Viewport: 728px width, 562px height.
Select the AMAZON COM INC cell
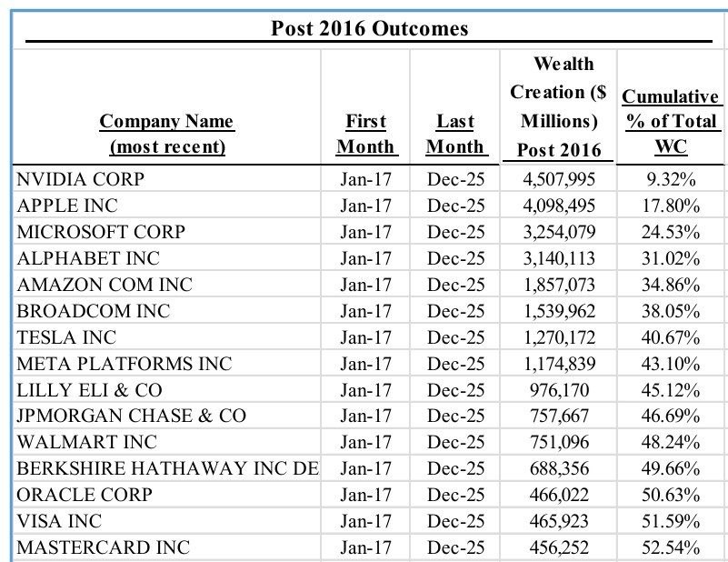click(105, 285)
